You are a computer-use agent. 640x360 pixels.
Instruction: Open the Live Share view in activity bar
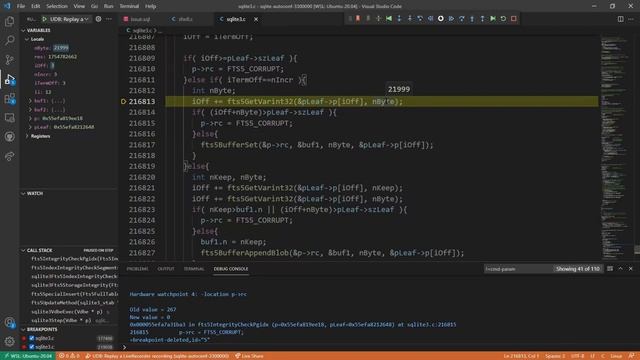tap(9, 156)
